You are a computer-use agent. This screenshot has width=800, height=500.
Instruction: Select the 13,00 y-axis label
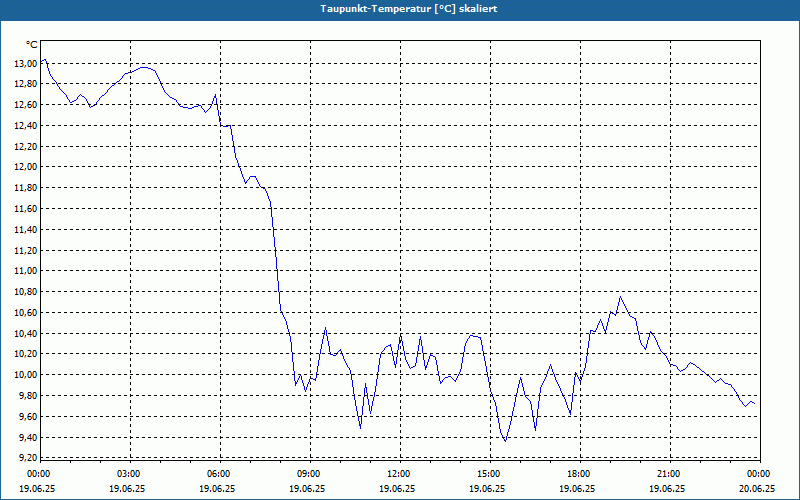click(26, 63)
